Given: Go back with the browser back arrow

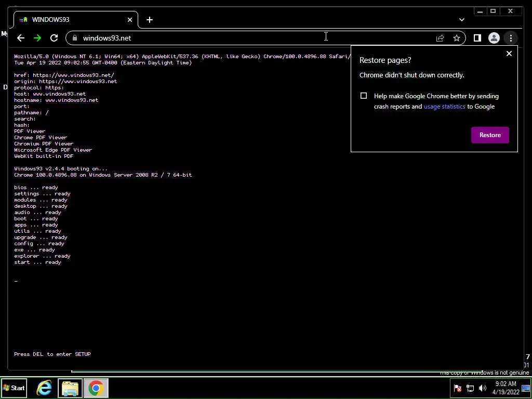Looking at the screenshot, I should click(x=21, y=38).
